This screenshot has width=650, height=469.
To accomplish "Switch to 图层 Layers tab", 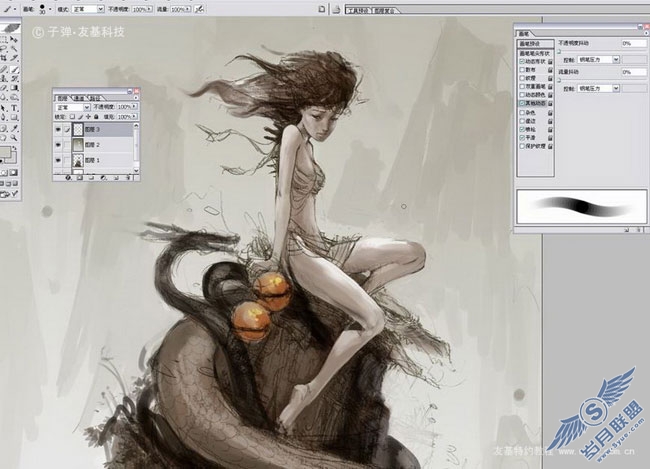I will pos(63,99).
